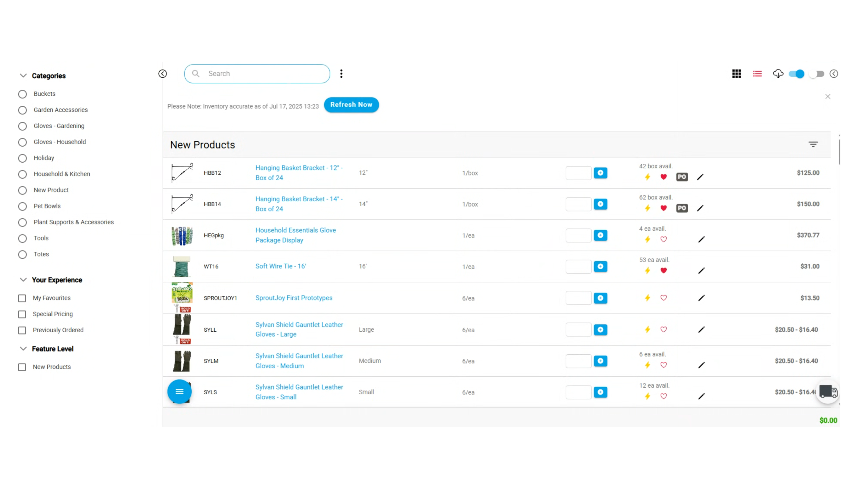Switch to grid view layout
This screenshot has height=488, width=868.
point(737,74)
